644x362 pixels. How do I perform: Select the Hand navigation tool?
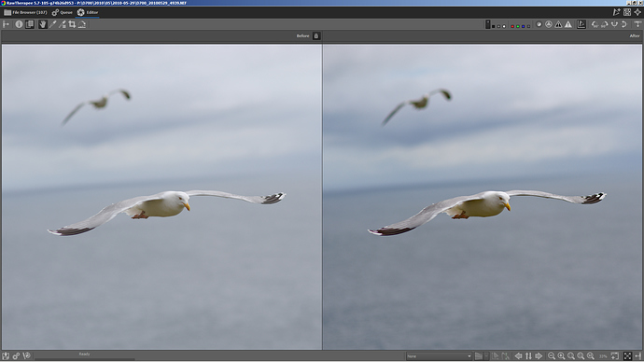pyautogui.click(x=43, y=24)
